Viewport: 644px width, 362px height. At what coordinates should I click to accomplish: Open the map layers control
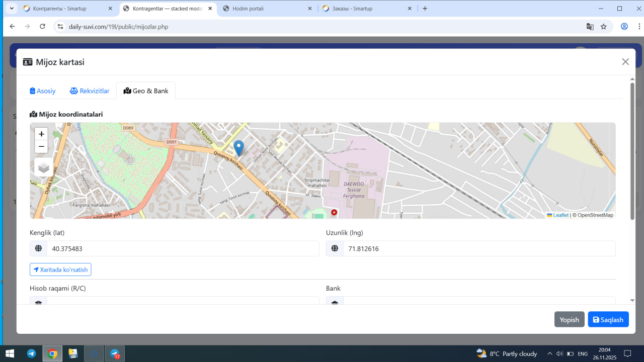(44, 168)
